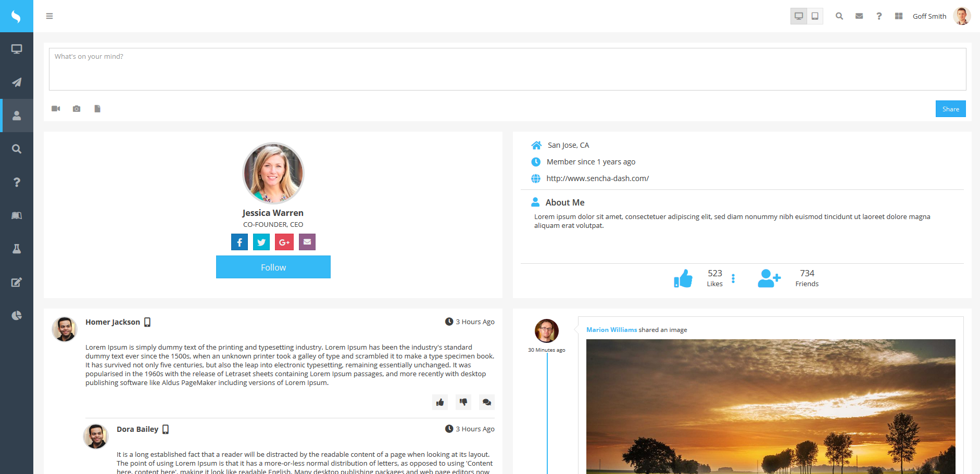Click the mobile icon beside Homer Jackson
This screenshot has width=980, height=474.
(x=147, y=322)
